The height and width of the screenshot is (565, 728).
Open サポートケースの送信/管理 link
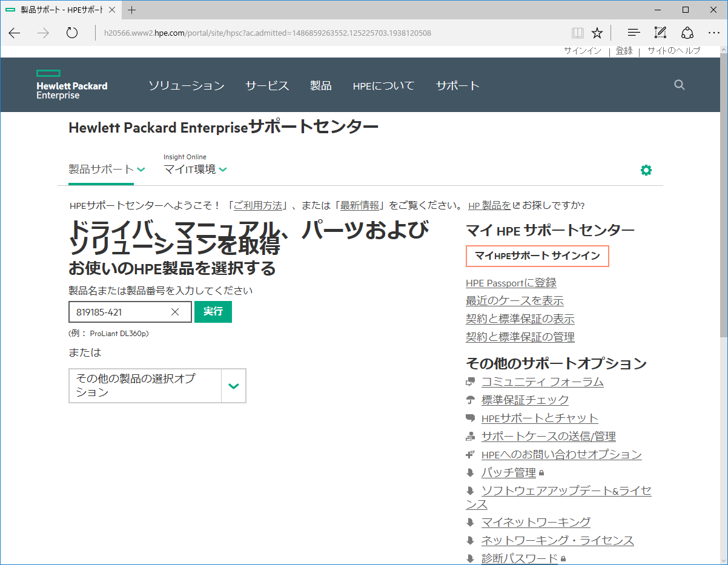pyautogui.click(x=549, y=437)
